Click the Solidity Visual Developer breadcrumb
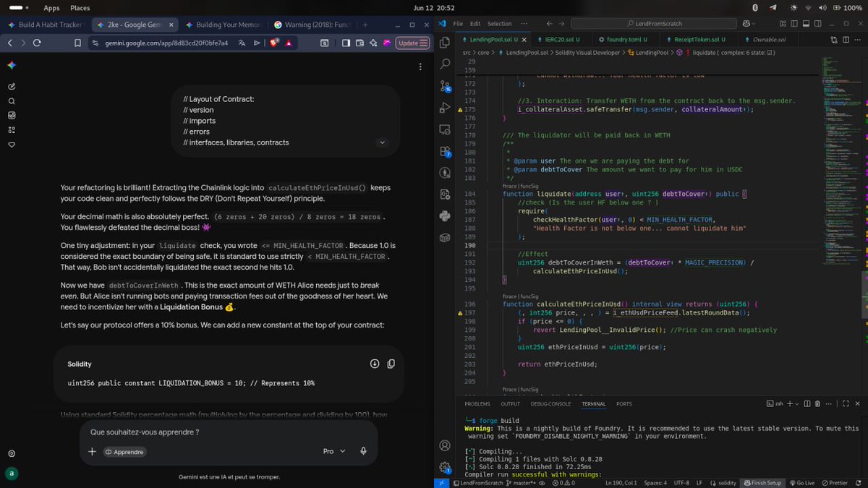The height and width of the screenshot is (488, 868). pos(587,53)
